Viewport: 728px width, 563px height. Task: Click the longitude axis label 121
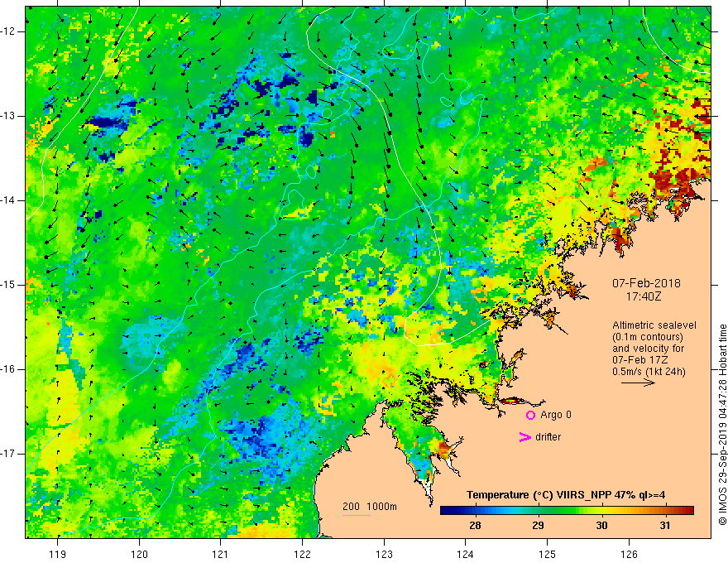click(221, 554)
